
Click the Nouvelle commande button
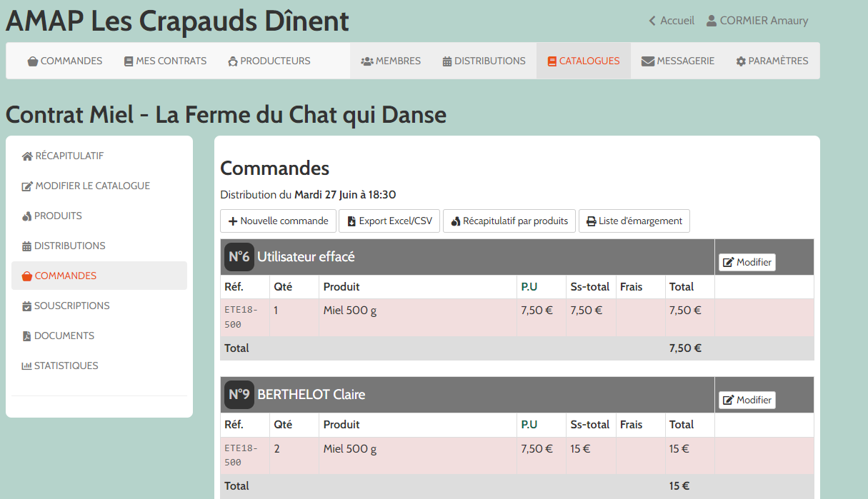click(278, 221)
